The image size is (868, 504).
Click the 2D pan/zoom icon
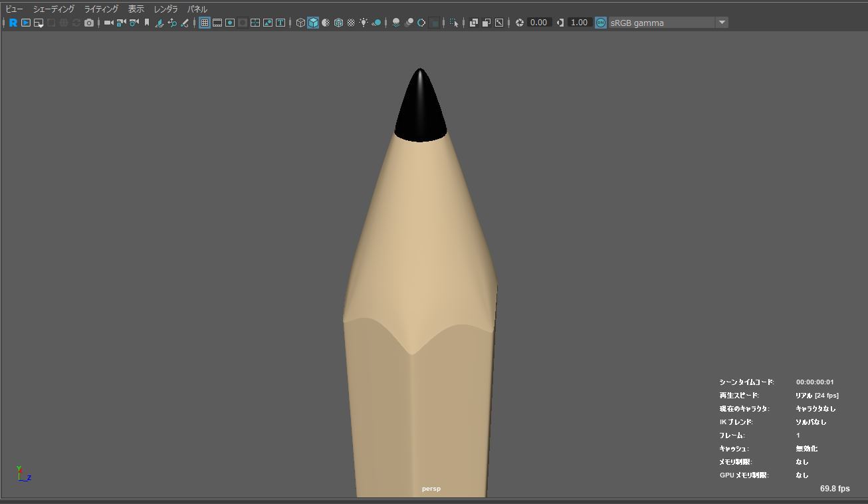(x=172, y=23)
